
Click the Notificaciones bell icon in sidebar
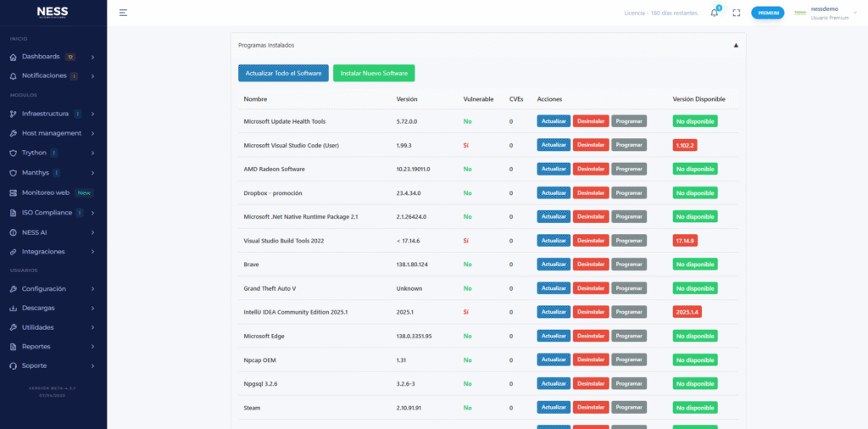(x=14, y=75)
